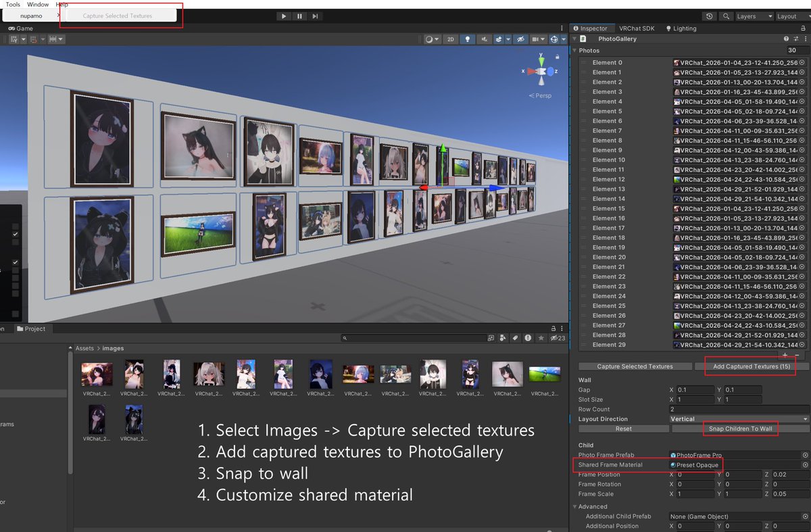Switch to the VRChat SDK tab
The width and height of the screenshot is (811, 532).
coord(637,28)
